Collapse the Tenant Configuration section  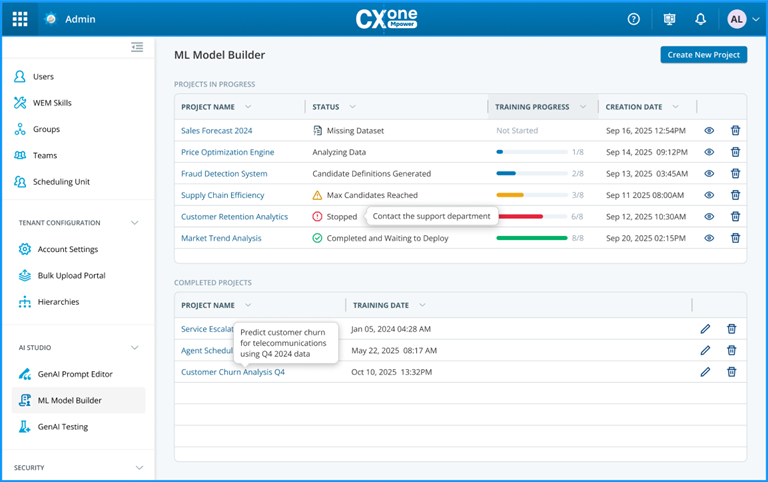point(135,223)
